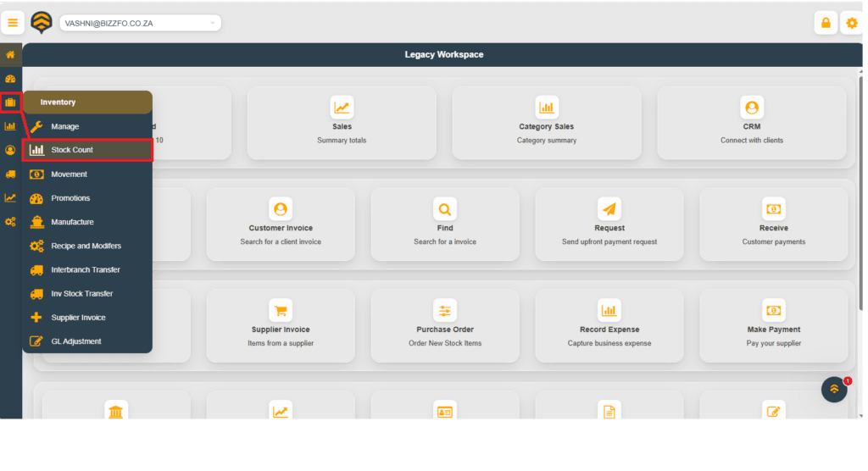The width and height of the screenshot is (868, 471).
Task: Open the settings gear at top right
Action: tap(852, 23)
